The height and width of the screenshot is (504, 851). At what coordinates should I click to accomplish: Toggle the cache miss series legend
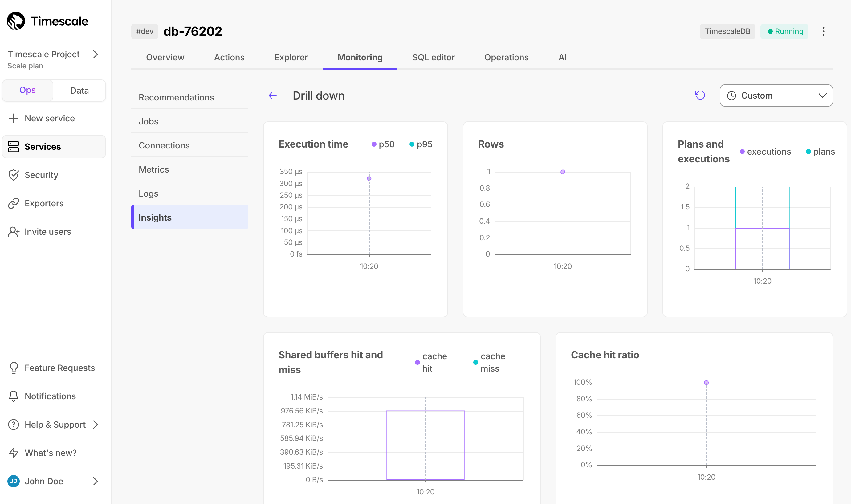(x=489, y=362)
